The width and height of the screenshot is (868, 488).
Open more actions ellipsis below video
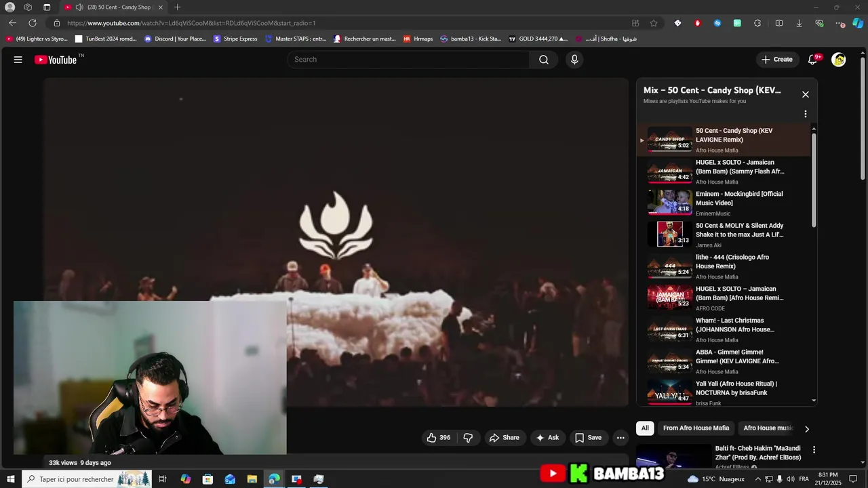(620, 438)
